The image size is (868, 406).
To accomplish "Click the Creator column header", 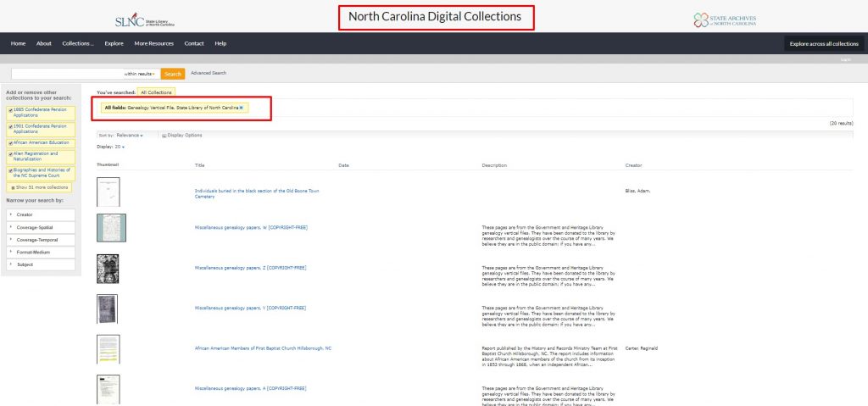I will (x=633, y=165).
